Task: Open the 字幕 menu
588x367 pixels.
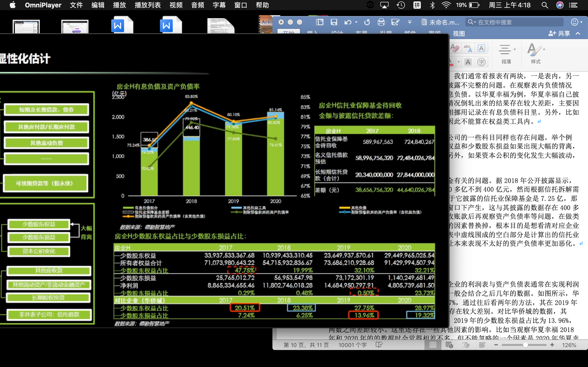Action: (x=219, y=5)
